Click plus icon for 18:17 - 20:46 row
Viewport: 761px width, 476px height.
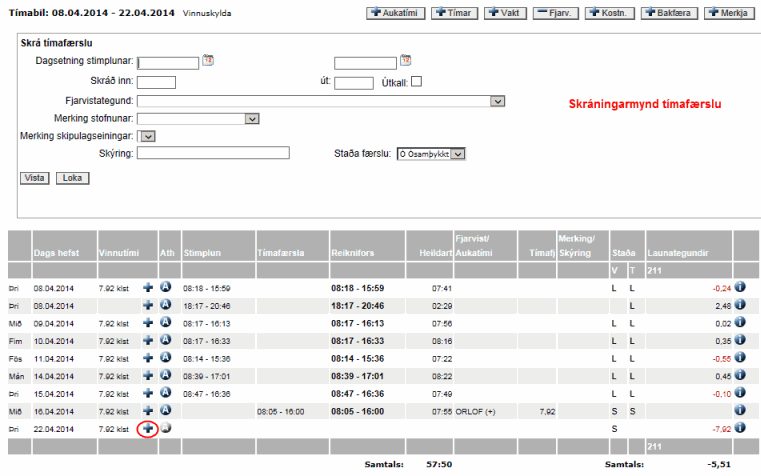click(x=148, y=305)
